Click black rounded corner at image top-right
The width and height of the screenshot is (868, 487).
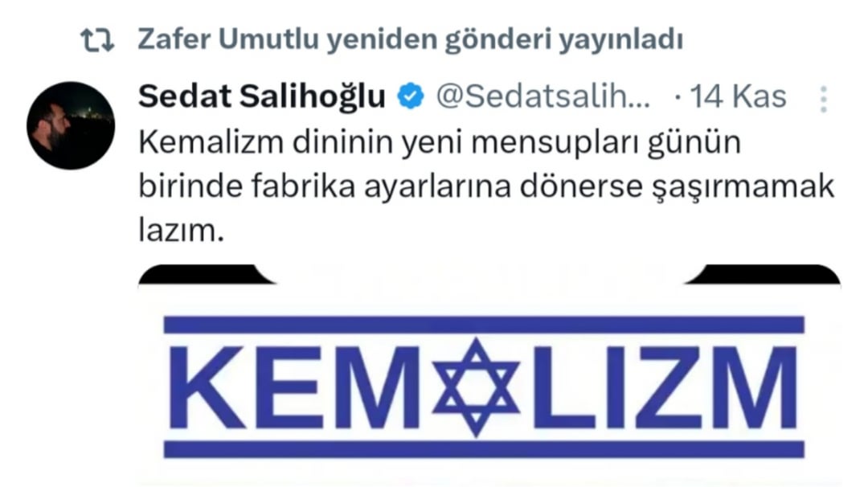click(x=764, y=274)
